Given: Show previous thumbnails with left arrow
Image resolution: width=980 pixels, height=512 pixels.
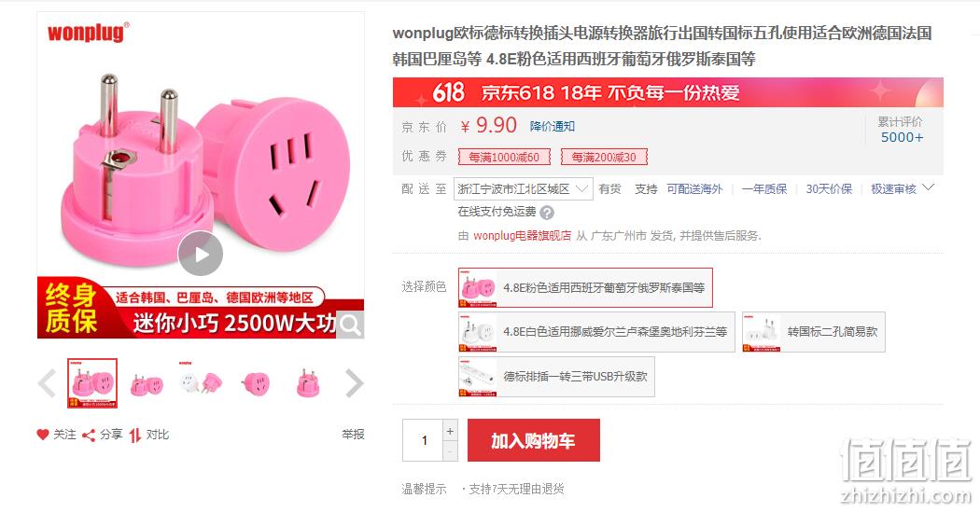Looking at the screenshot, I should click(47, 382).
